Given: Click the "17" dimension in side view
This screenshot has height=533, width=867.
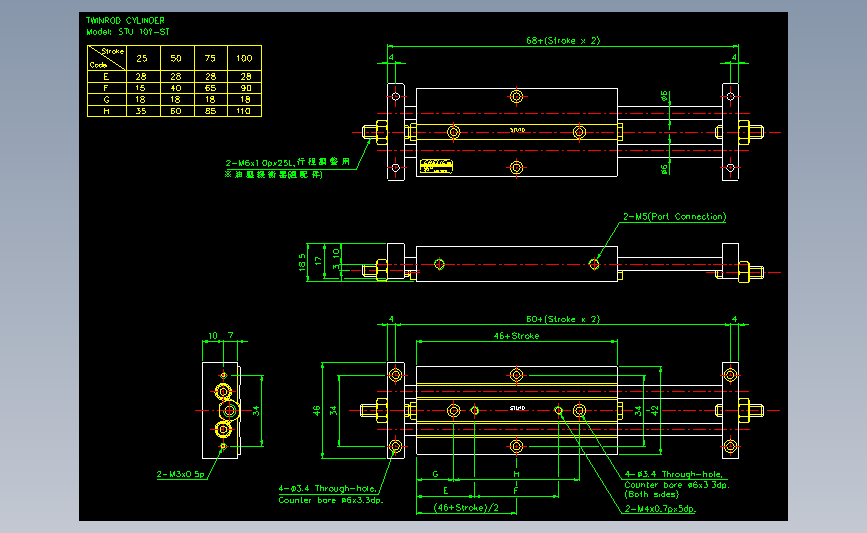Looking at the screenshot, I should pyautogui.click(x=318, y=261).
